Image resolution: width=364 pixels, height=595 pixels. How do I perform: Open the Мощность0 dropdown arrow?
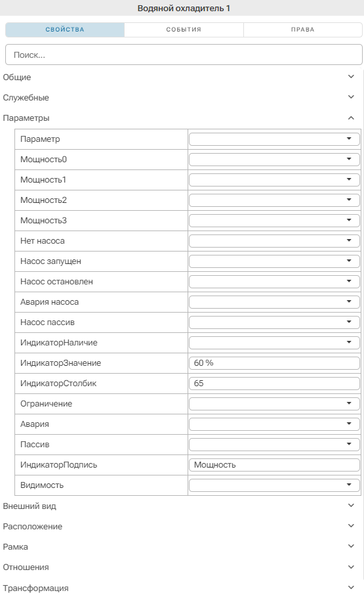point(349,160)
